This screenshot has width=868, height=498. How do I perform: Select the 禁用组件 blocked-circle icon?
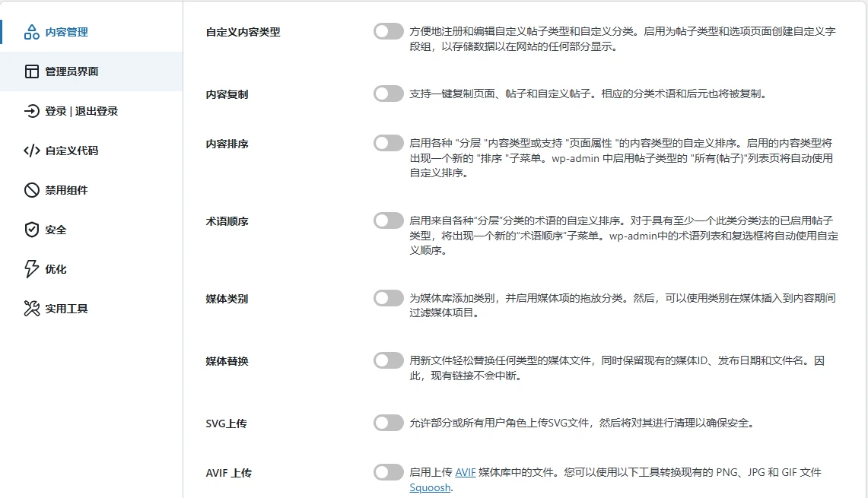coord(31,190)
